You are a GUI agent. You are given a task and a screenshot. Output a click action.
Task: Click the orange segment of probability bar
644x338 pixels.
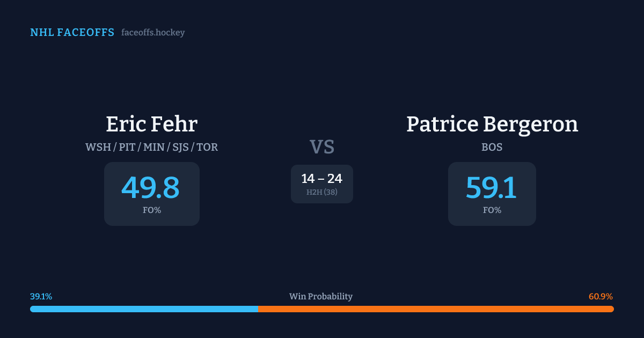pyautogui.click(x=436, y=309)
